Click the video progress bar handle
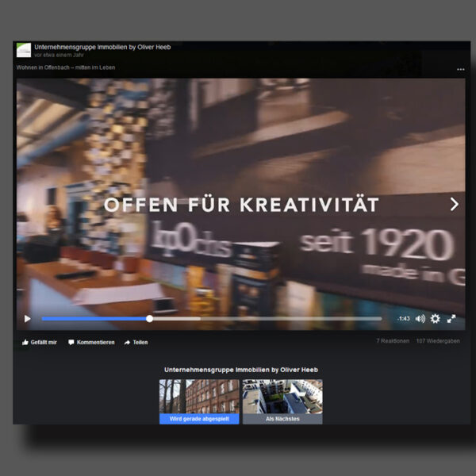This screenshot has width=476, height=476. (149, 319)
